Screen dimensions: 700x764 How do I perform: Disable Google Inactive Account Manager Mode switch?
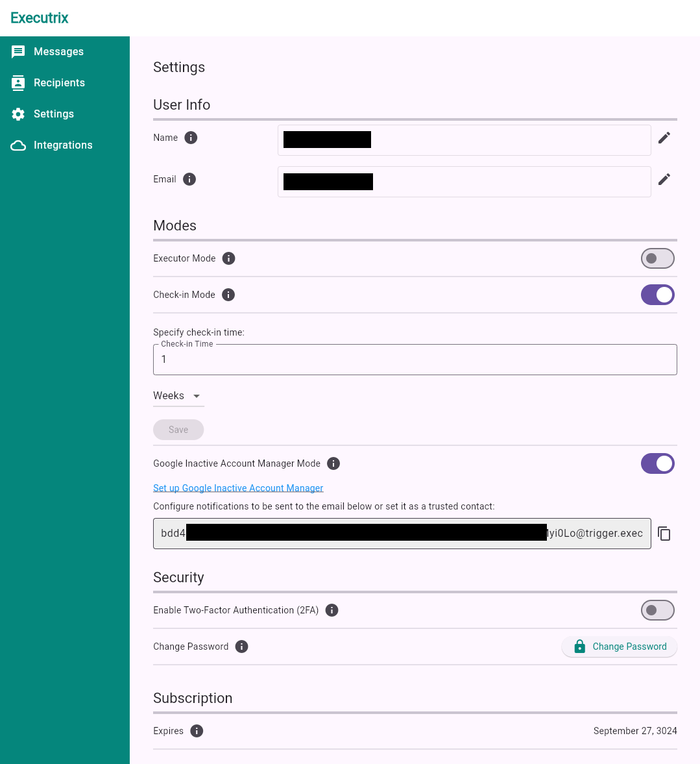tap(657, 463)
